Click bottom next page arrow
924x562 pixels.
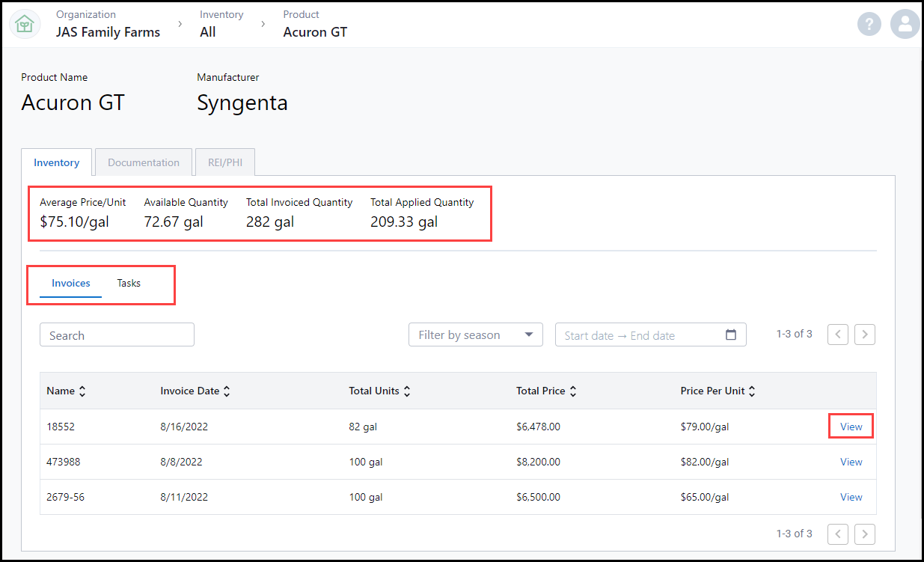[865, 534]
